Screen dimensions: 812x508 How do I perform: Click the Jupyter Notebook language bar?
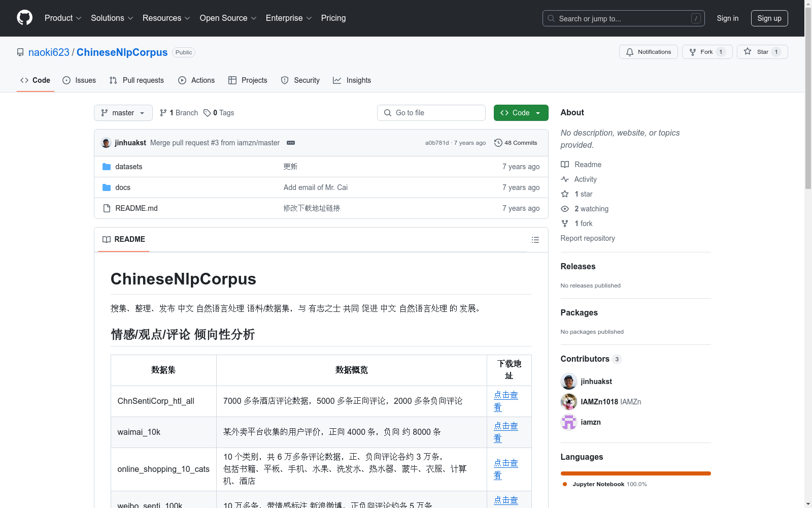pos(636,473)
